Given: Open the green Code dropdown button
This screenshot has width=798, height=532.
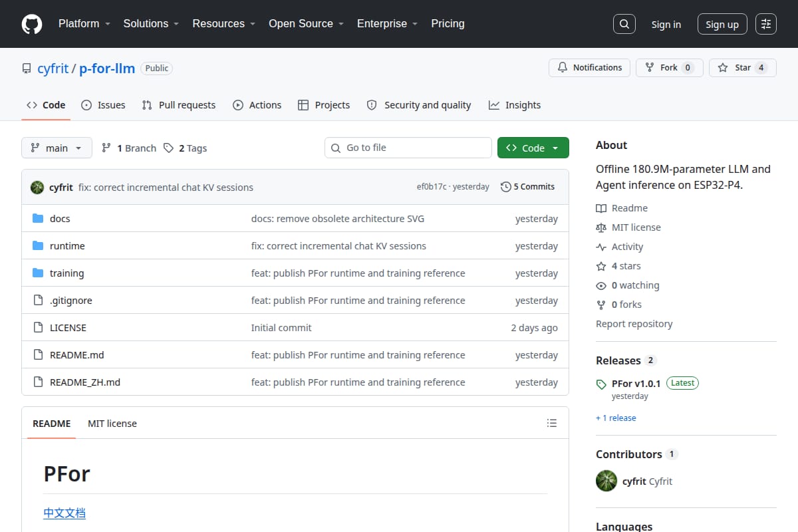Looking at the screenshot, I should [533, 148].
